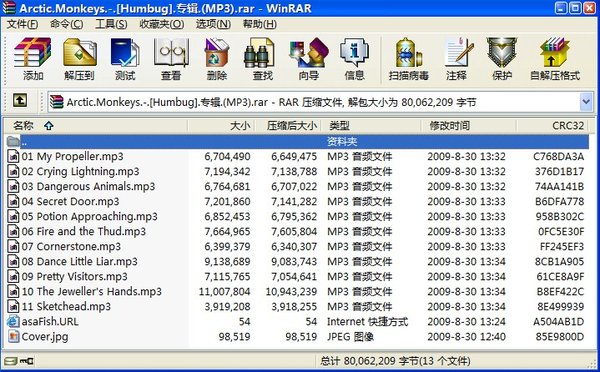Click the 信息 (Info) toolbar icon
The image size is (600, 372).
(354, 52)
